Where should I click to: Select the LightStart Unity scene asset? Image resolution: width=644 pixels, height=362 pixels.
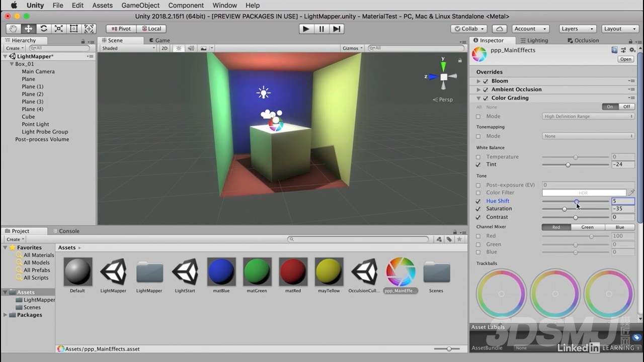[185, 272]
